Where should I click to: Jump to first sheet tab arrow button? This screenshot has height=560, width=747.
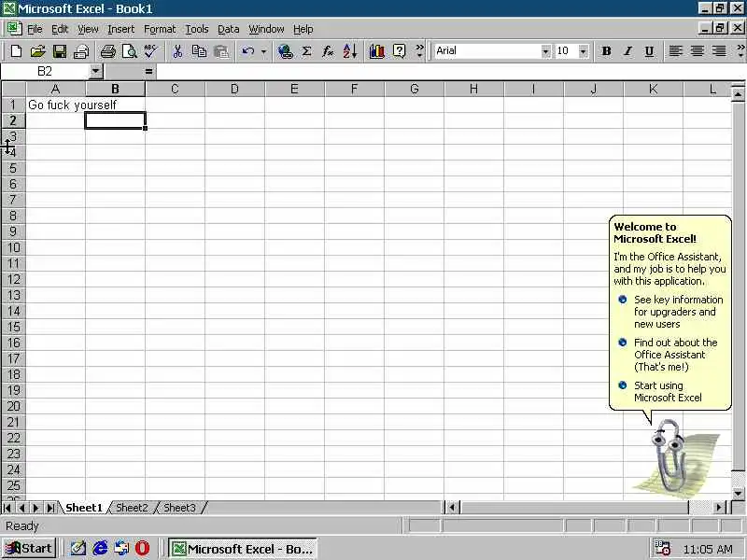point(7,508)
